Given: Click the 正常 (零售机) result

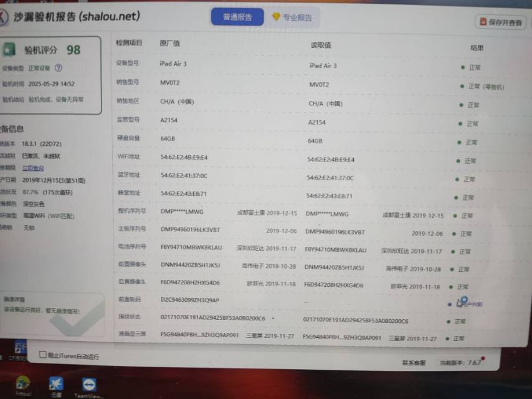Looking at the screenshot, I should coord(486,87).
